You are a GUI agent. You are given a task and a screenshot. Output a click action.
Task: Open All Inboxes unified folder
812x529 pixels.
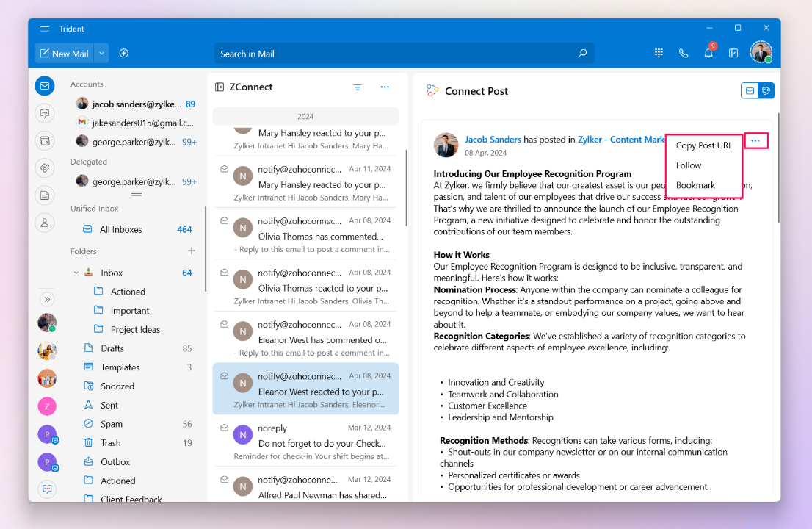(137, 229)
